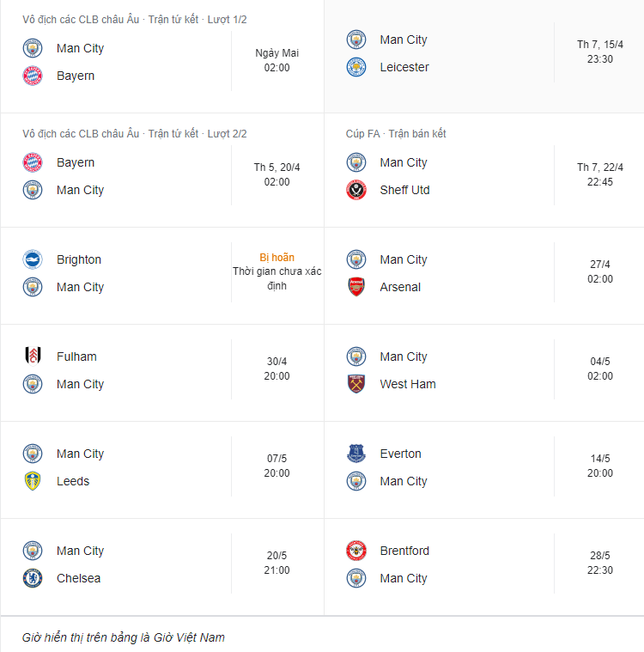
Task: Click the Everton club crest
Action: 356,454
